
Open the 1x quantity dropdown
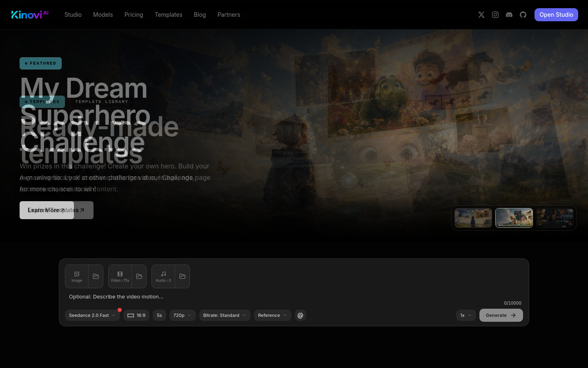pyautogui.click(x=466, y=315)
